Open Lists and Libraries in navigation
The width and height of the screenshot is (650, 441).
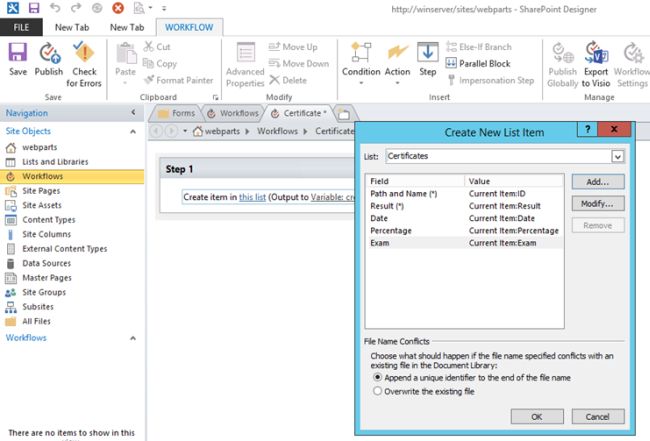pyautogui.click(x=55, y=162)
